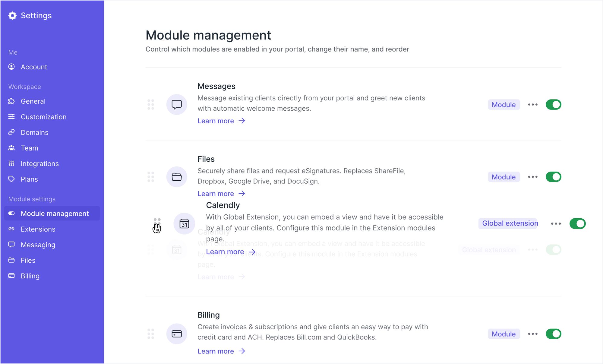Click the Billing module credit card icon
603x364 pixels.
(x=177, y=334)
